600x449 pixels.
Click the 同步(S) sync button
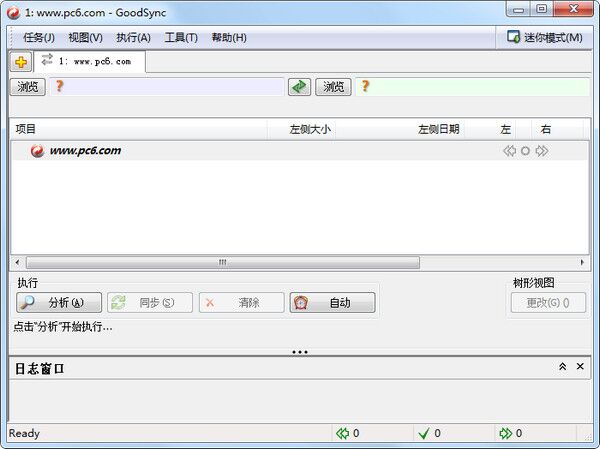pyautogui.click(x=150, y=303)
